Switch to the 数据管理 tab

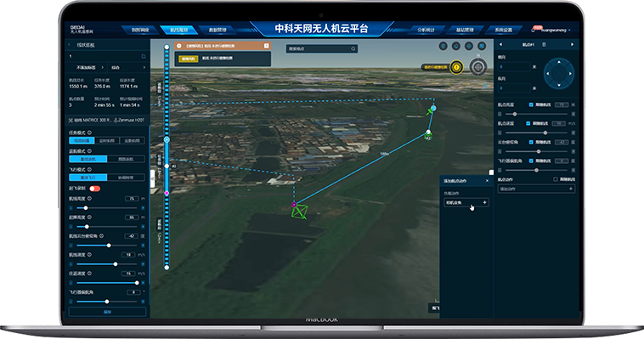point(217,30)
